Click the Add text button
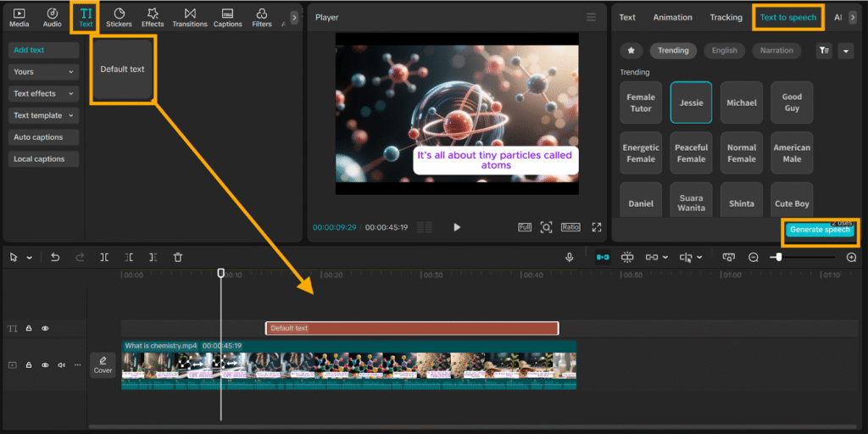868x434 pixels. point(44,50)
